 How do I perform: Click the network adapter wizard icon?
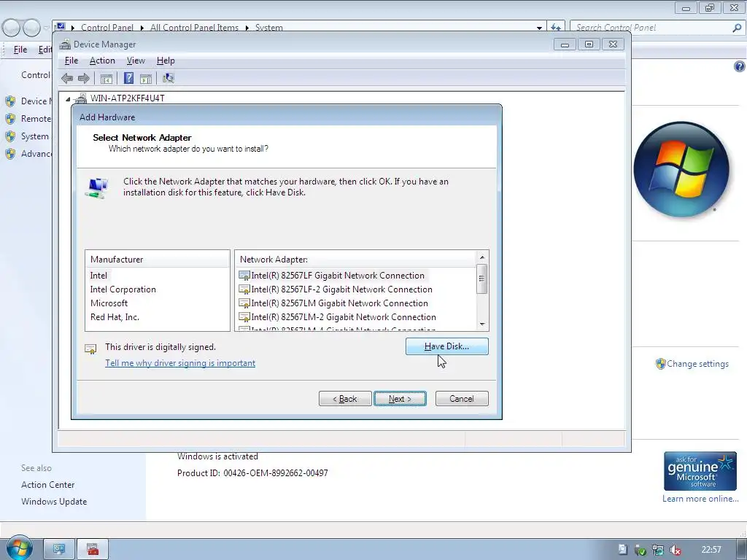coord(97,188)
